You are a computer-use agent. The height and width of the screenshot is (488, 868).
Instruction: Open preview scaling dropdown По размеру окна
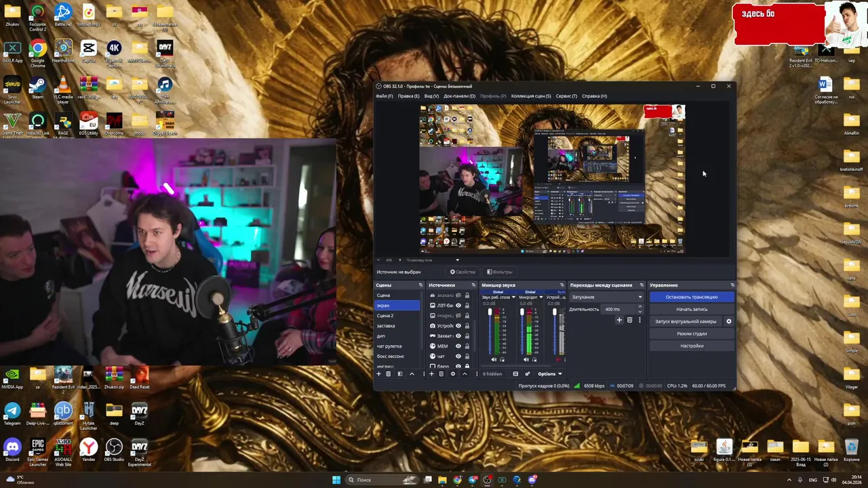(433, 260)
